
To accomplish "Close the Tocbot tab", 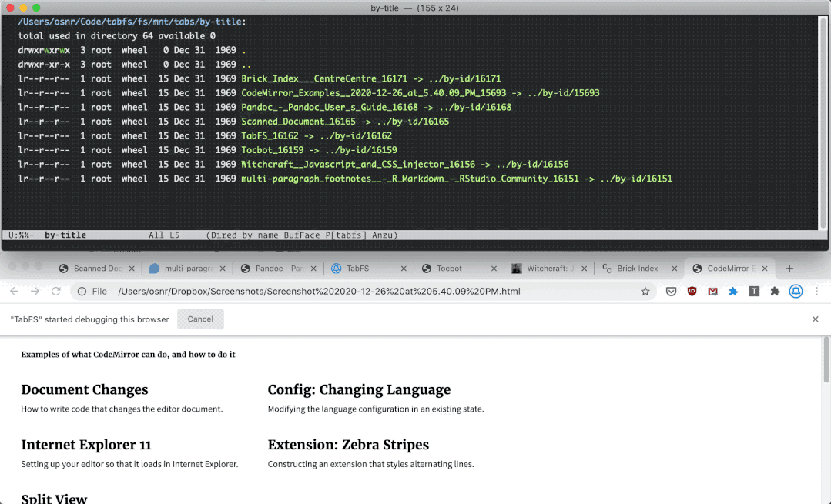I will click(494, 269).
